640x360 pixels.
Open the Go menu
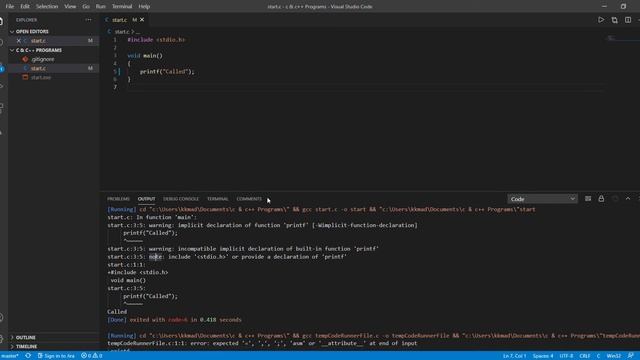click(x=86, y=7)
